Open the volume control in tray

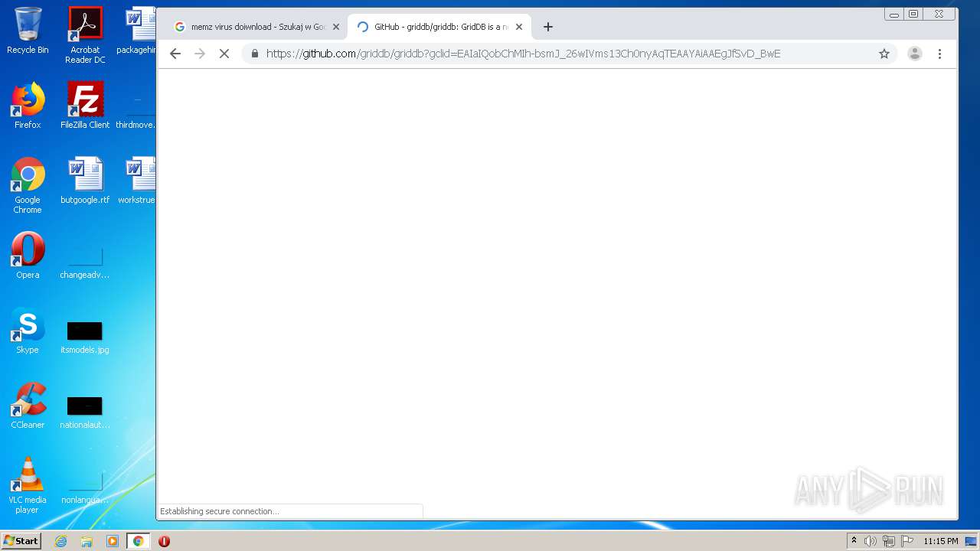coord(871,541)
